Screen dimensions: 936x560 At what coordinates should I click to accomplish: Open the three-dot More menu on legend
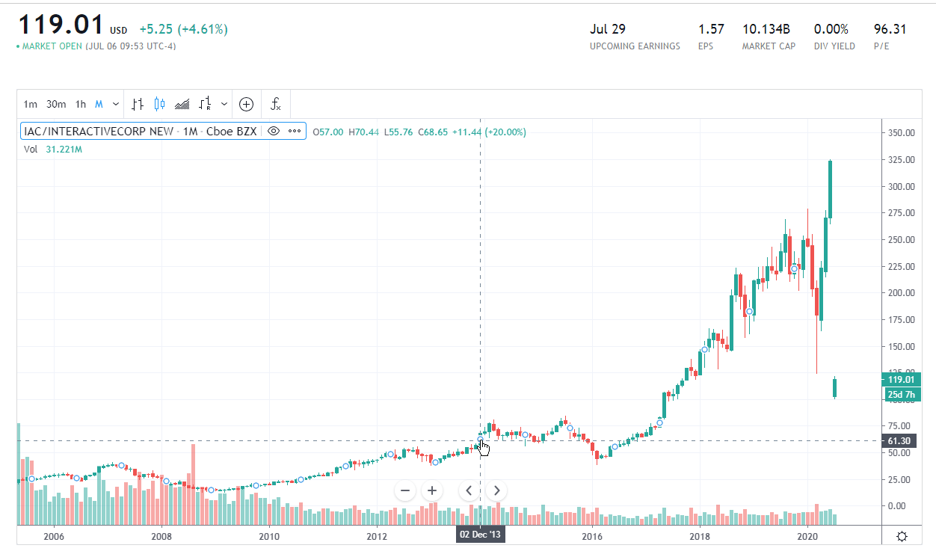point(295,132)
